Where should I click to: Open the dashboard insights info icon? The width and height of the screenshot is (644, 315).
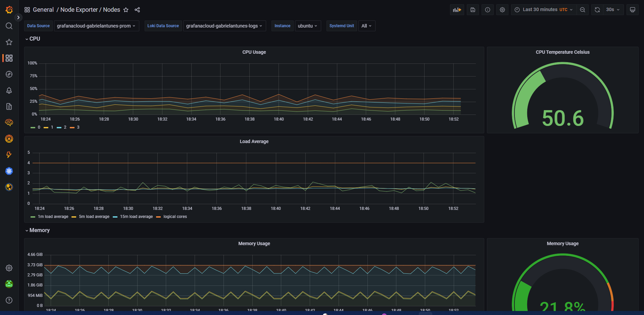pos(488,10)
